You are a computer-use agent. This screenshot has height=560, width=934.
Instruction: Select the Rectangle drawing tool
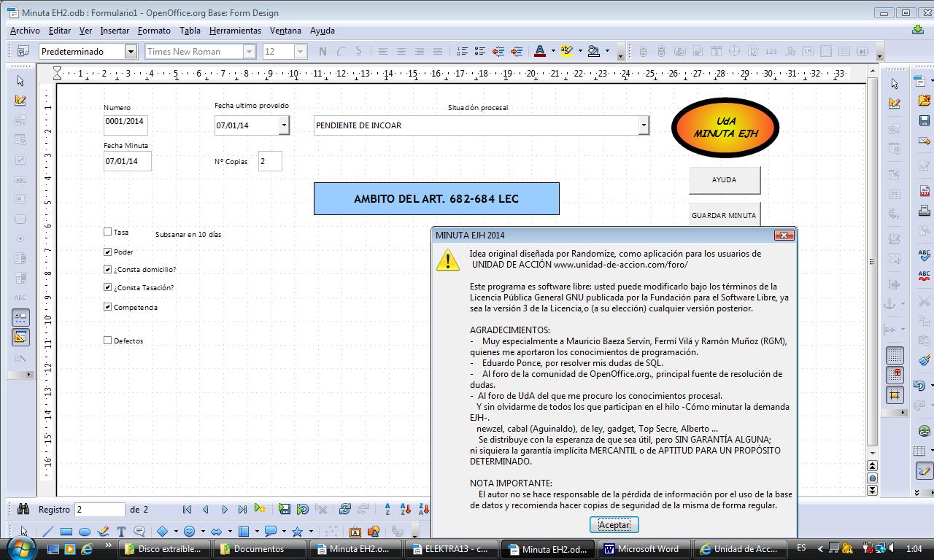(x=66, y=532)
